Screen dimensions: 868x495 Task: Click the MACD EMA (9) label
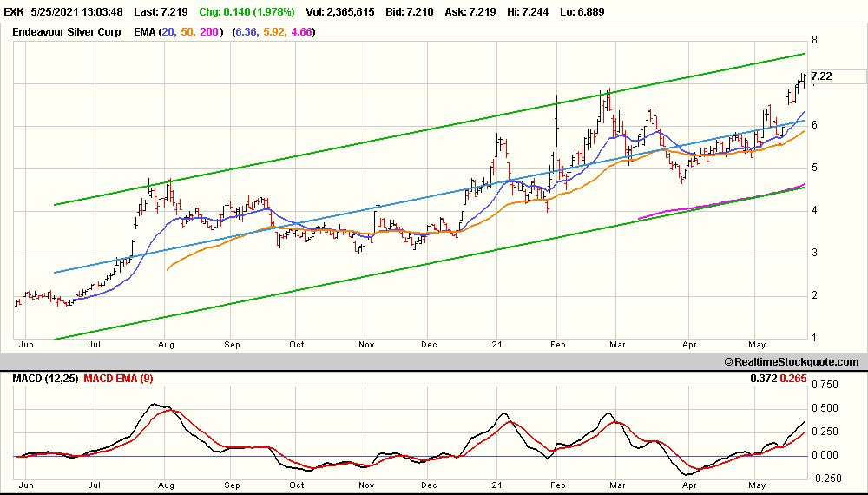(x=118, y=379)
